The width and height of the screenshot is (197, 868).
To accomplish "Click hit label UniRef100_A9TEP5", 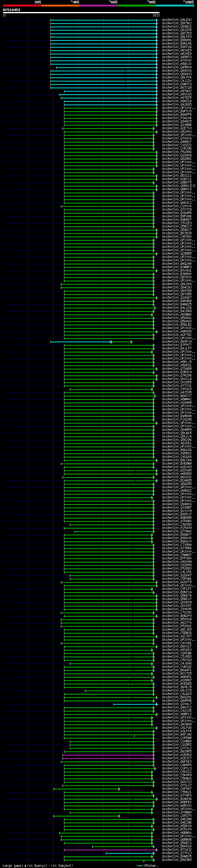I will [x=177, y=98].
